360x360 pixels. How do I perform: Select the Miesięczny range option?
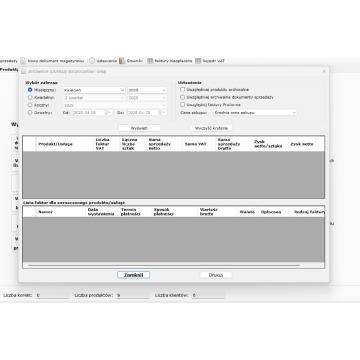(x=30, y=90)
